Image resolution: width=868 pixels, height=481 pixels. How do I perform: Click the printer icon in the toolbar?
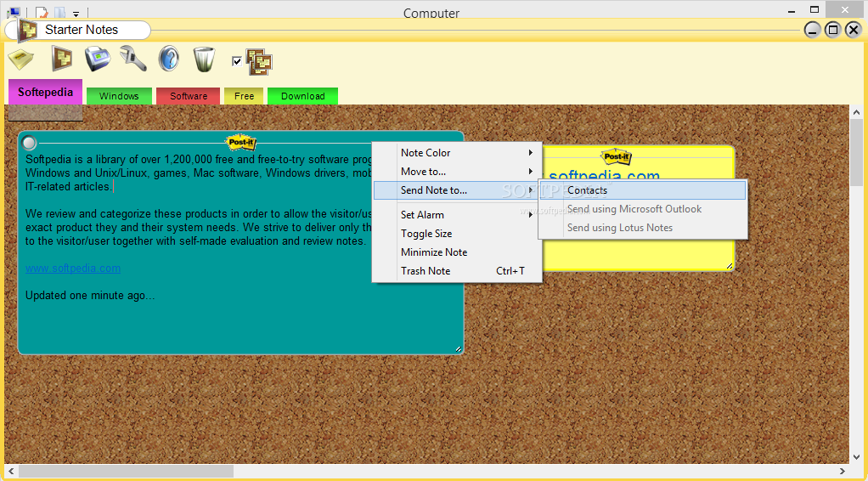click(98, 59)
